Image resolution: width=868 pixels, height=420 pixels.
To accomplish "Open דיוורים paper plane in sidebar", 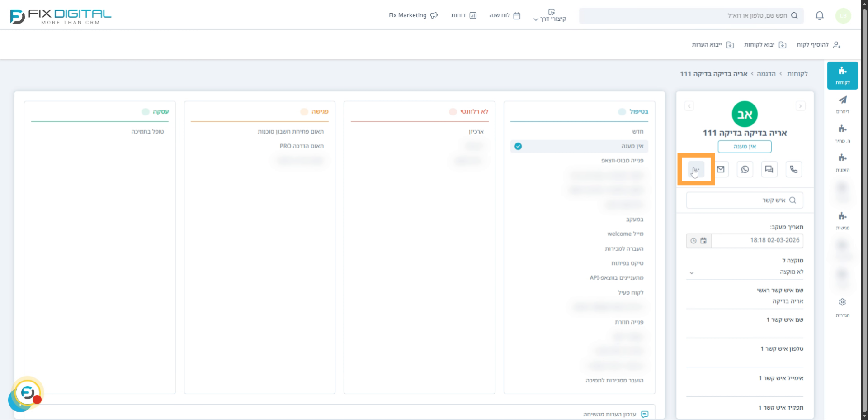I will pos(842,100).
